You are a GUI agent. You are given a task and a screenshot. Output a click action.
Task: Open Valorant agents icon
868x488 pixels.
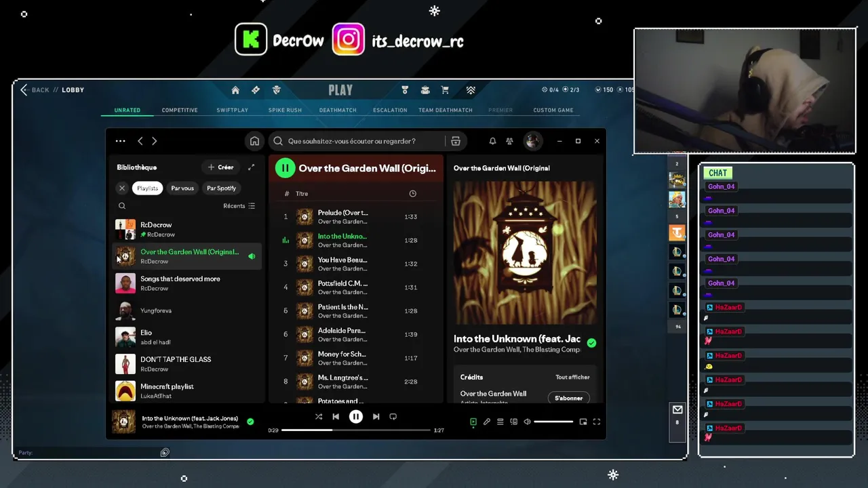coord(277,90)
